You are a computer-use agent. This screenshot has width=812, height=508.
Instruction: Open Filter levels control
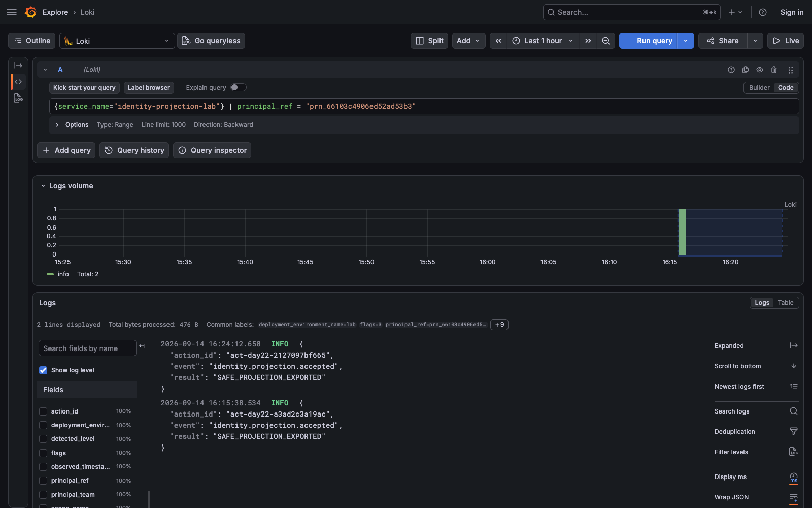coord(756,452)
